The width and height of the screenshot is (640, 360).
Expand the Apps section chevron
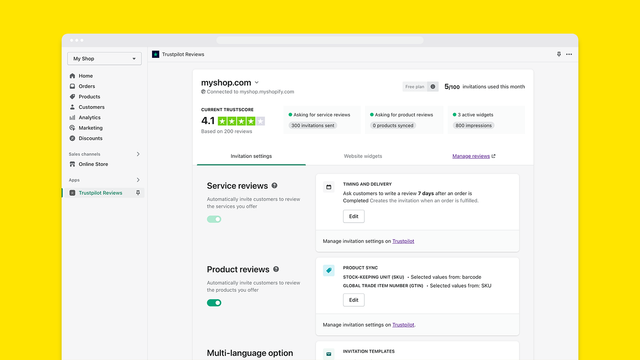click(138, 180)
